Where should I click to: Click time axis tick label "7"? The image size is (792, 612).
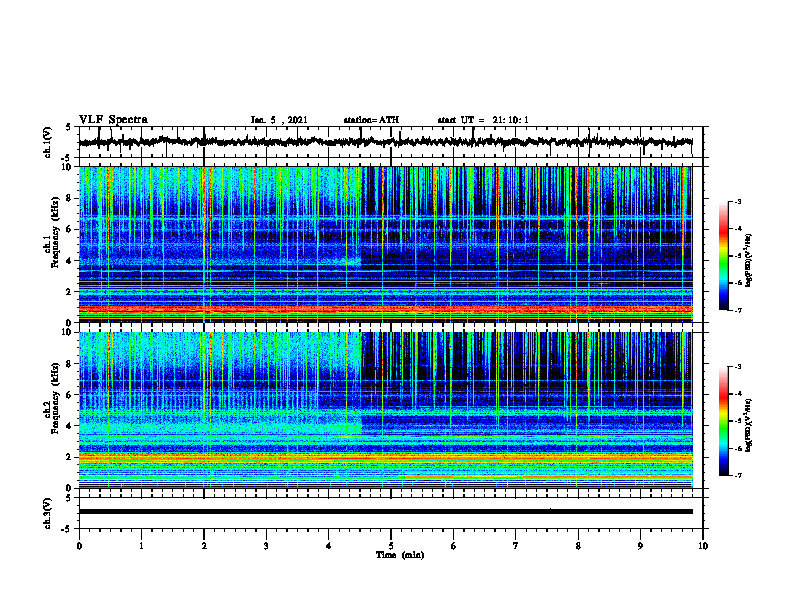(516, 546)
